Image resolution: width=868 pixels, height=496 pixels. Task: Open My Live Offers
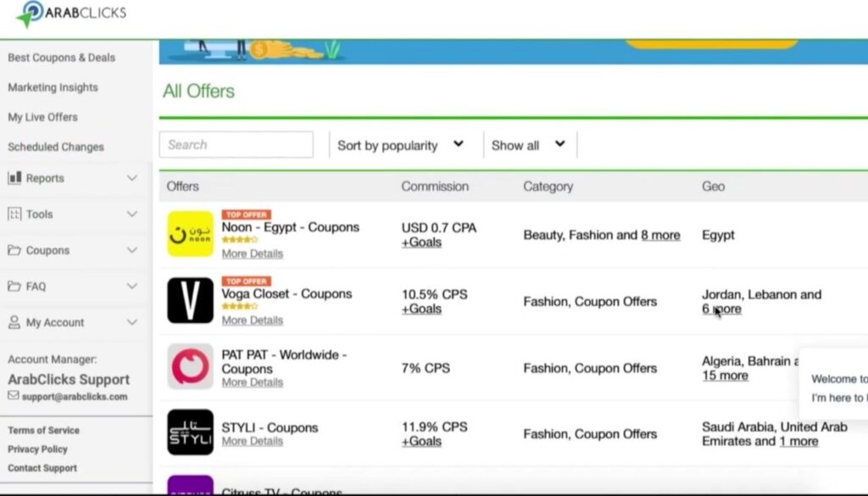42,117
